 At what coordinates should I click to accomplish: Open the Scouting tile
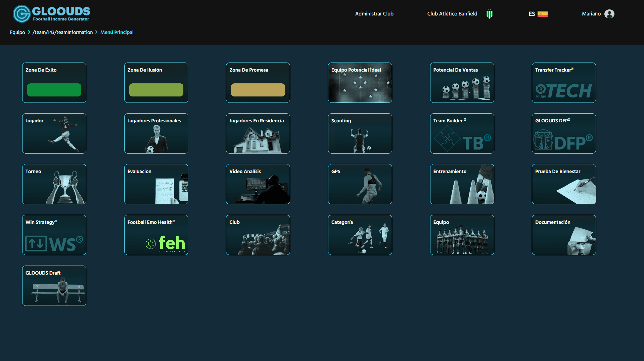click(x=360, y=133)
